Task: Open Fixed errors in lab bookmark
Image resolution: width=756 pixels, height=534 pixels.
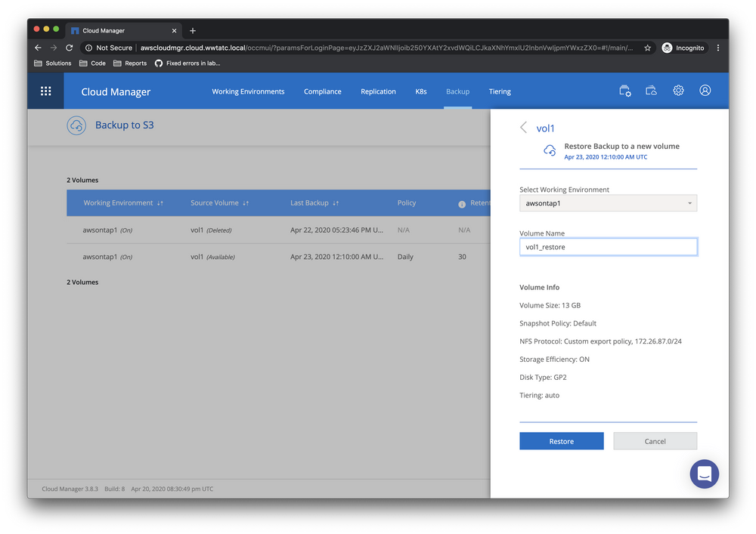Action: click(187, 63)
